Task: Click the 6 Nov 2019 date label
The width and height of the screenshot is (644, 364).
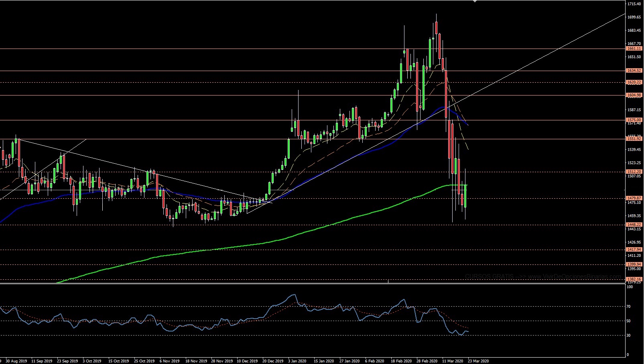Action: click(169, 361)
